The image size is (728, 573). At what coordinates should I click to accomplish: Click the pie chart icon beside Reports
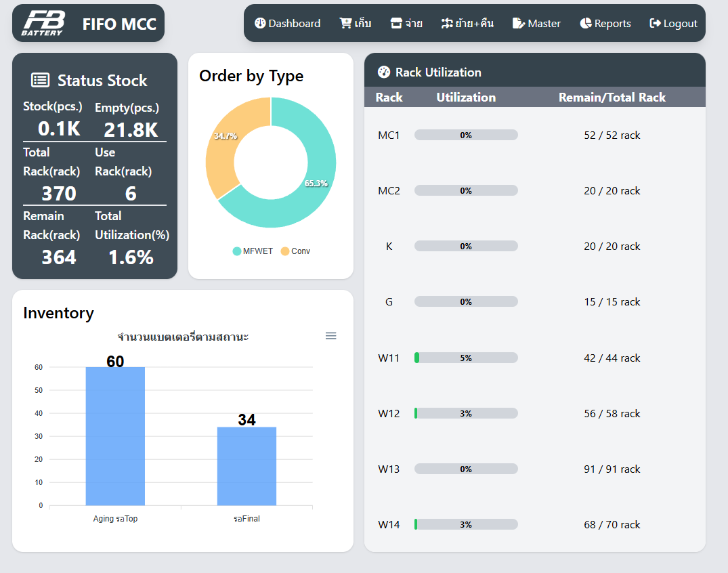[586, 23]
